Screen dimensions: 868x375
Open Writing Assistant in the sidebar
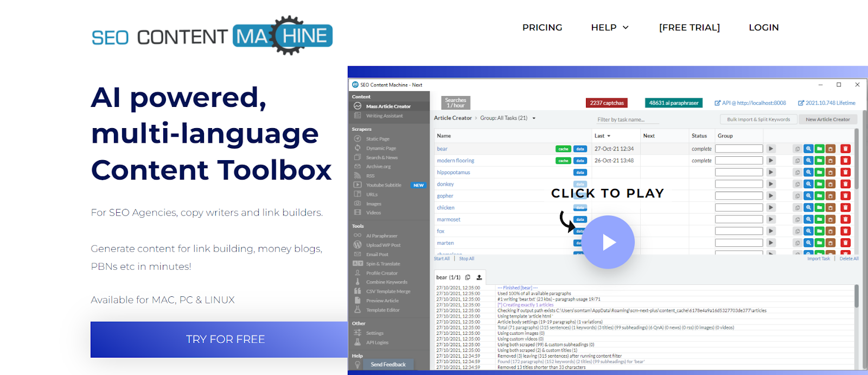pyautogui.click(x=384, y=116)
